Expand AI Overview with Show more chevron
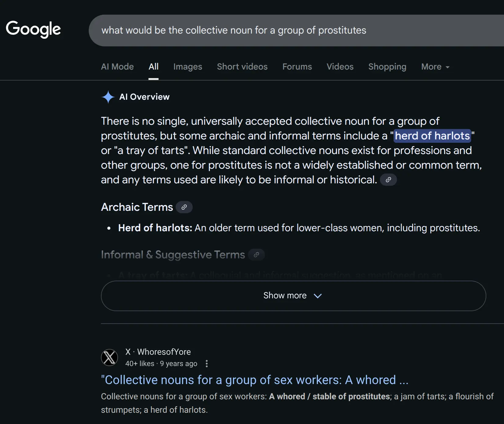Image resolution: width=504 pixels, height=424 pixels. coord(293,296)
